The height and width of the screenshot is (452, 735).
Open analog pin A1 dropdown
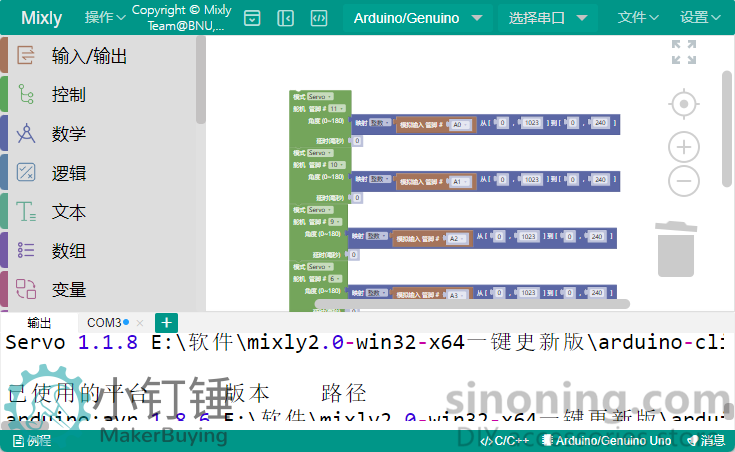tap(460, 182)
